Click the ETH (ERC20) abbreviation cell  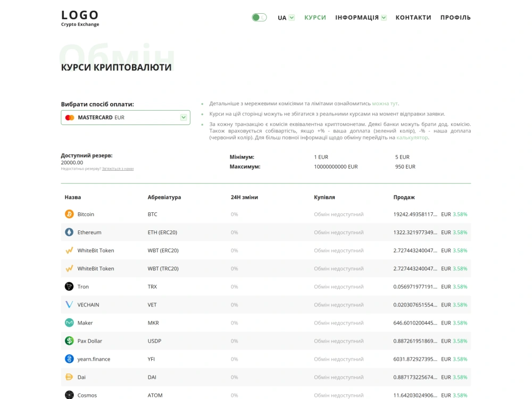[162, 232]
